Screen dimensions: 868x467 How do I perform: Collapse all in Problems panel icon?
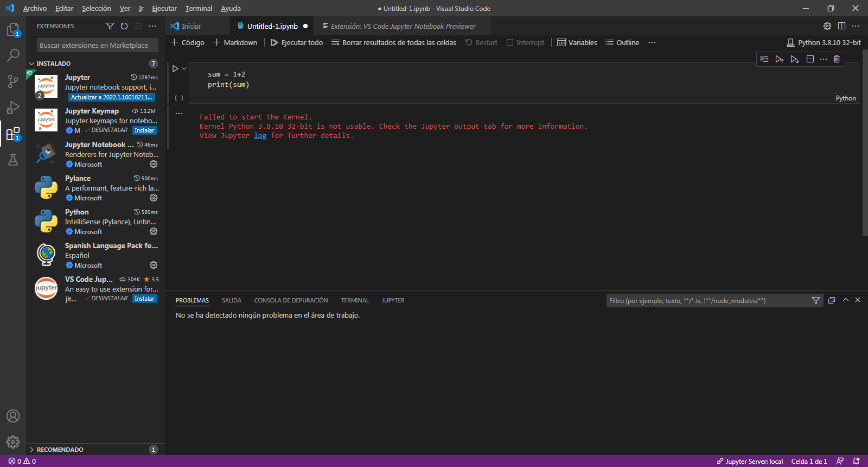(x=832, y=300)
